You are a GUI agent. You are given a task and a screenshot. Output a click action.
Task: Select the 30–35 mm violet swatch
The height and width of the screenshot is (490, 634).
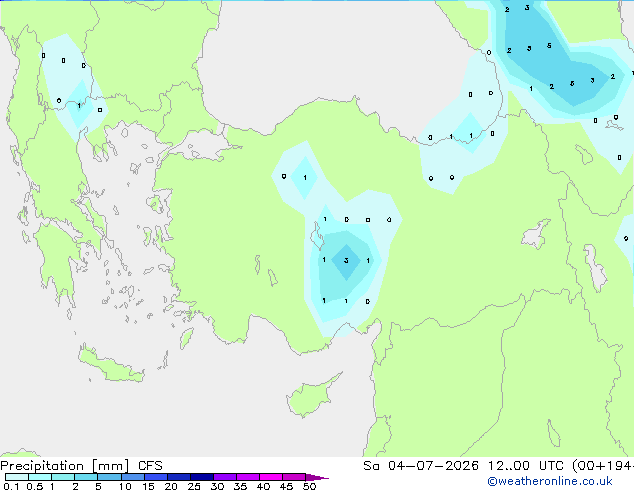tap(225, 477)
